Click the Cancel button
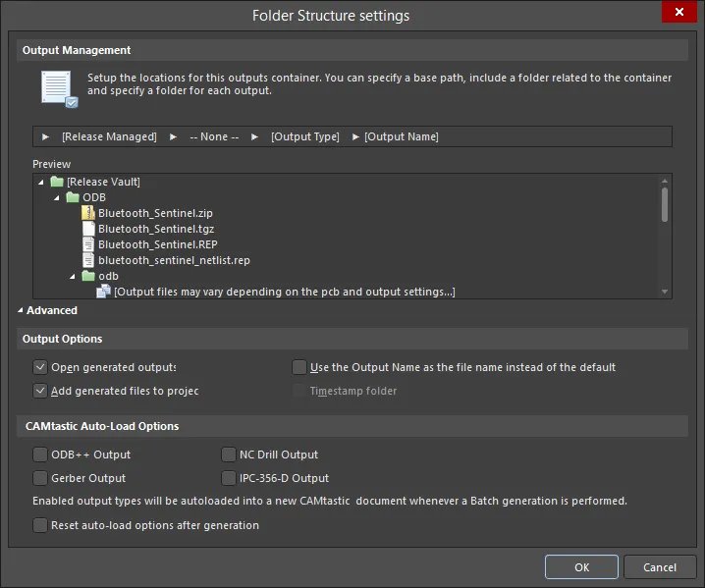Screen dimensions: 705x588 660,567
